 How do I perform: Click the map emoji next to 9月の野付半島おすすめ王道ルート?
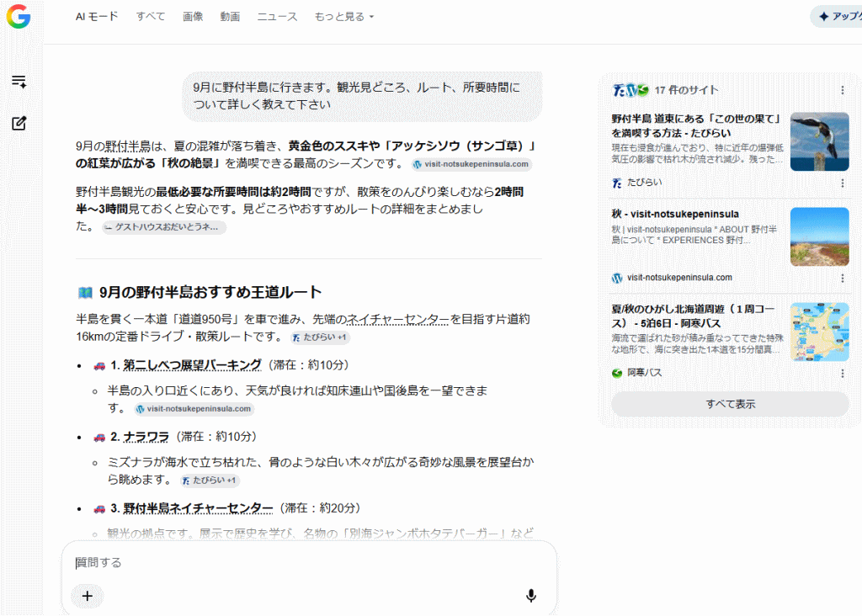(x=85, y=292)
